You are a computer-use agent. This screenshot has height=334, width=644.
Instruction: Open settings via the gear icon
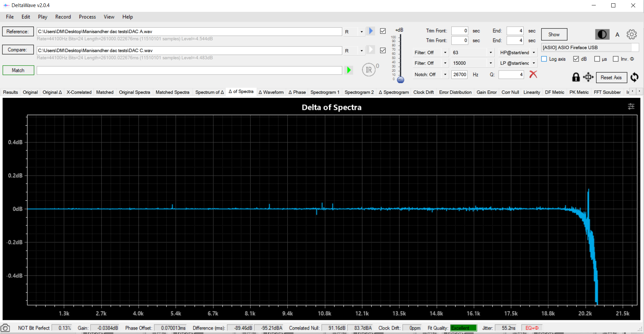(x=632, y=34)
